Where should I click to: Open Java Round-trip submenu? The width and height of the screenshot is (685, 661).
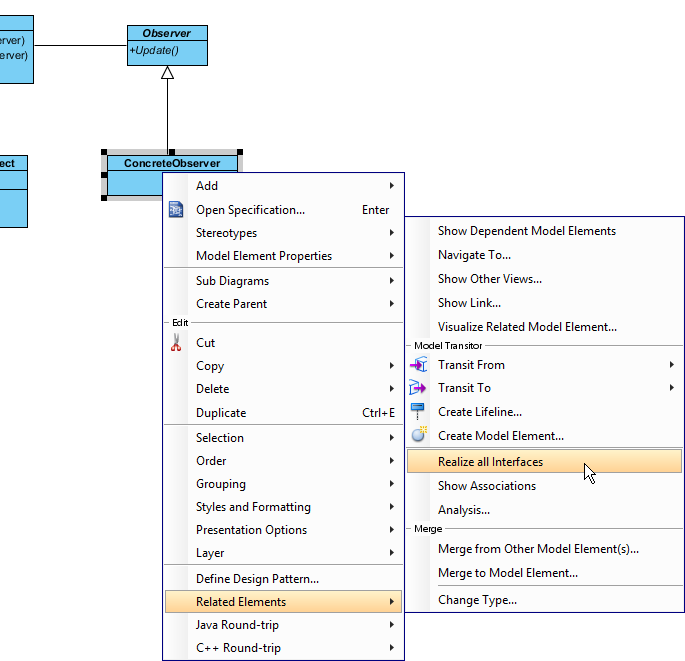point(283,625)
